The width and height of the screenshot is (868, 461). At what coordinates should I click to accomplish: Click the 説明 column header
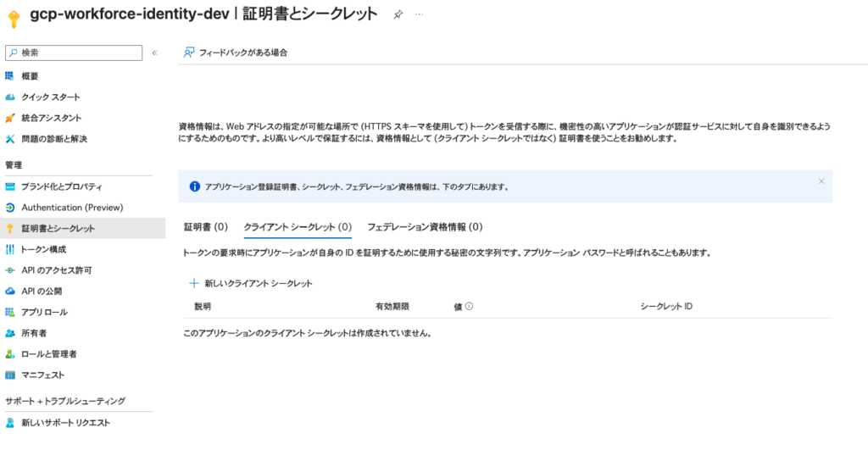pyautogui.click(x=203, y=307)
